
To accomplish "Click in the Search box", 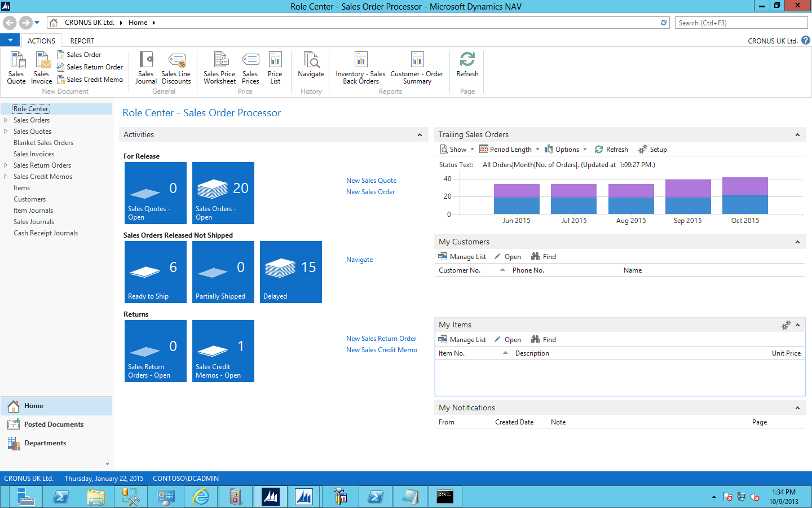I will click(x=741, y=23).
